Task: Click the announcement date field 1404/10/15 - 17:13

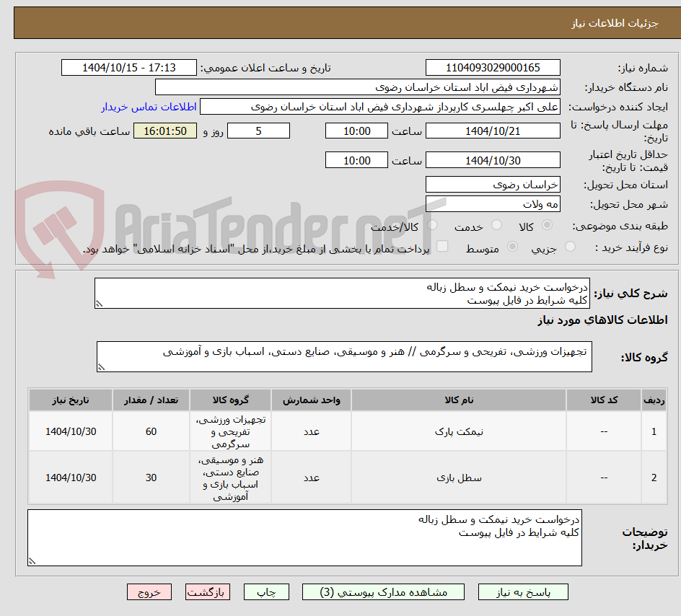Action: coord(129,68)
